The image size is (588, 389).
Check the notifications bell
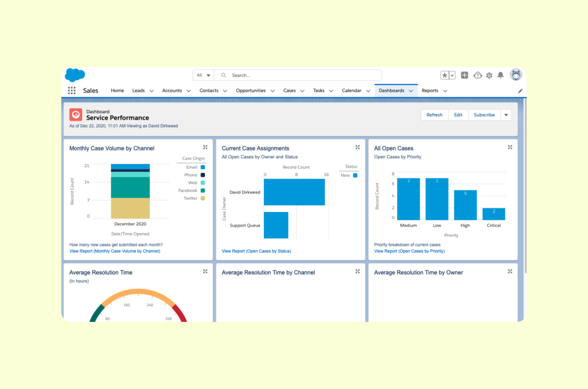500,75
